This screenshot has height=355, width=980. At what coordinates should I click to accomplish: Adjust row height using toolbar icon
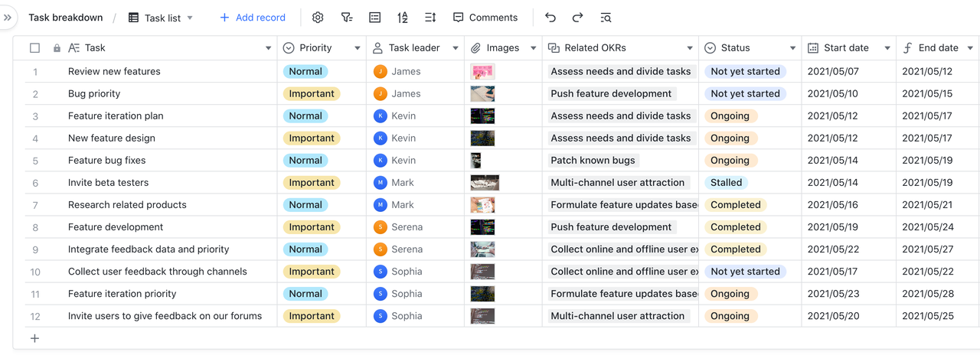pyautogui.click(x=430, y=18)
